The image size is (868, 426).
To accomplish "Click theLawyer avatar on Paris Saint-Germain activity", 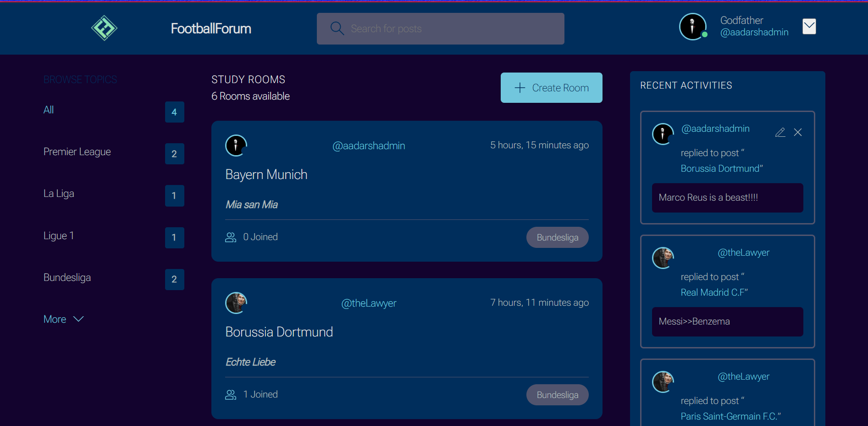I will (x=663, y=381).
